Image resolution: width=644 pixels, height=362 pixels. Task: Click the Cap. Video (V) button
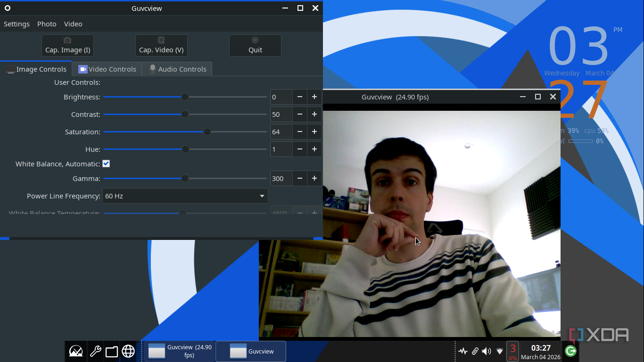click(161, 45)
